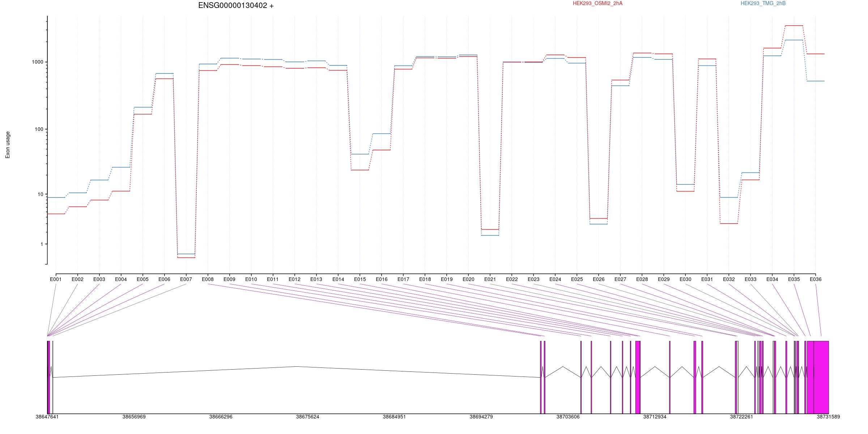
Task: Click exon label E022
Action: pos(512,279)
